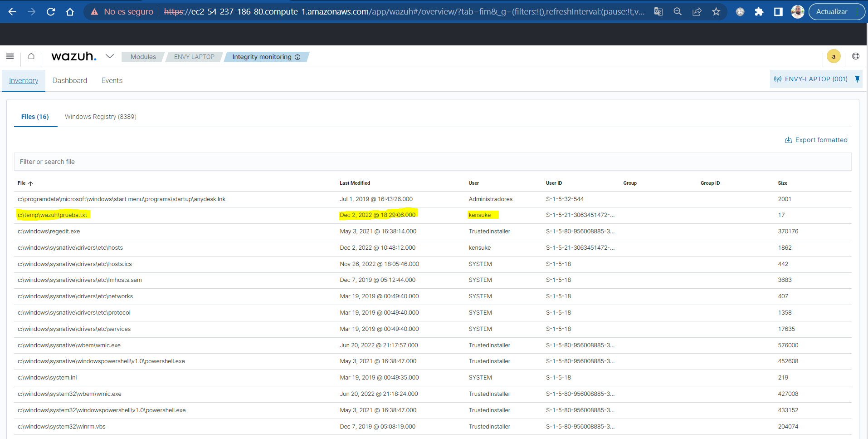The width and height of the screenshot is (868, 439).
Task: Click the search magnifier icon in browser toolbar
Action: (678, 12)
